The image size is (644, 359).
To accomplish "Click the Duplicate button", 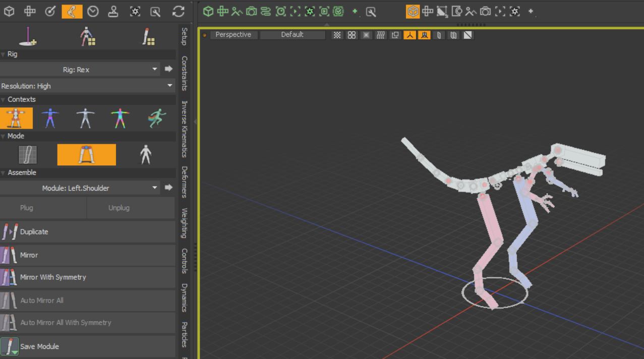I will pos(88,232).
